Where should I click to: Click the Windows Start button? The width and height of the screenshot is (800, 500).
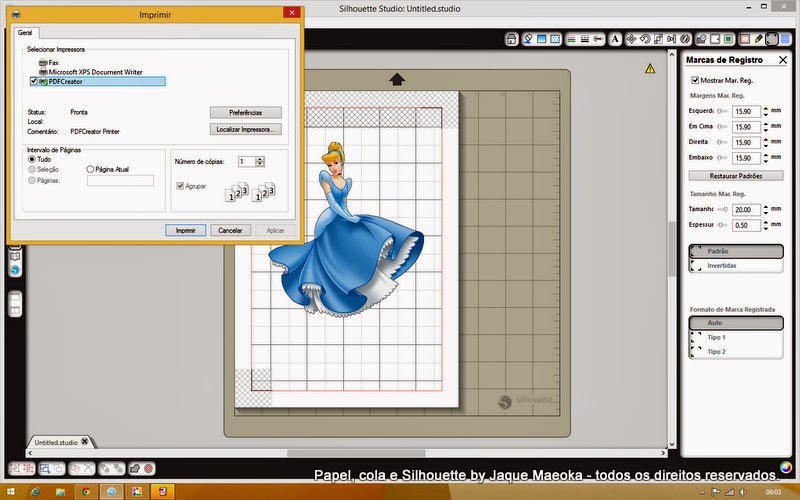point(10,492)
